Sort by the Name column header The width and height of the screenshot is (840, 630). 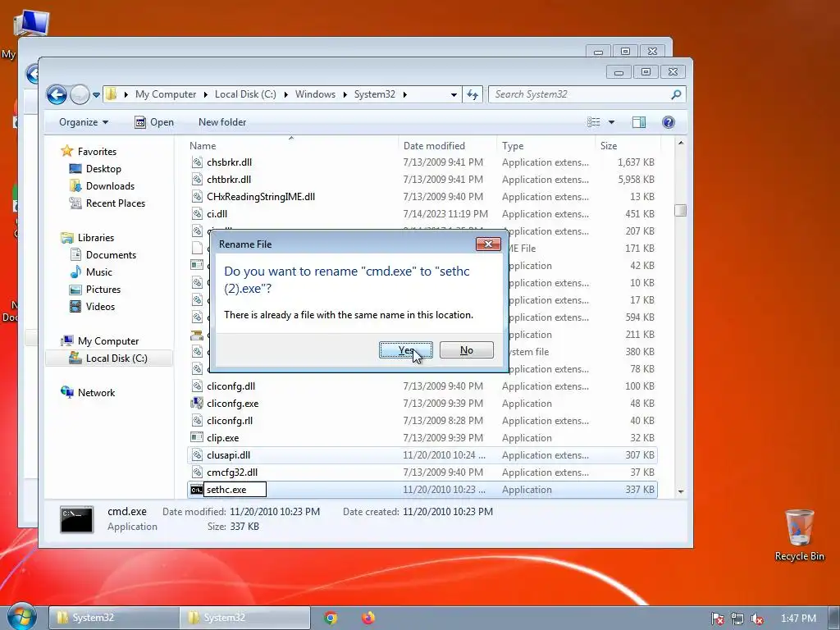tap(203, 146)
